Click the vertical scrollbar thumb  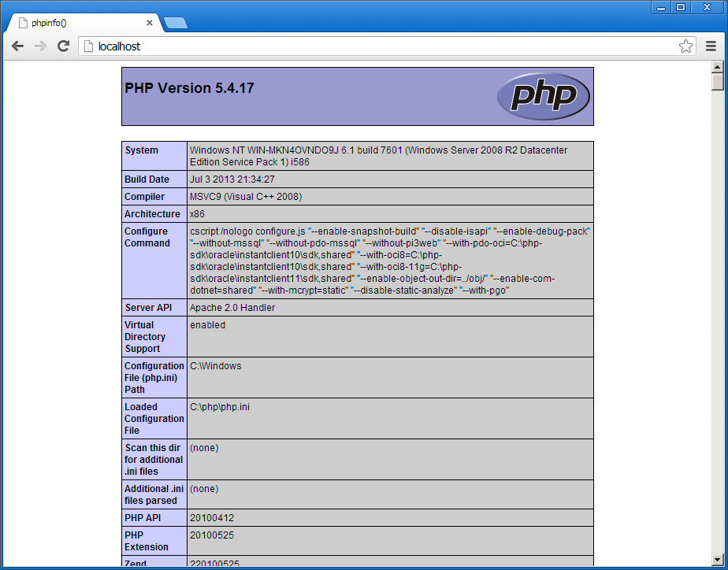point(718,82)
